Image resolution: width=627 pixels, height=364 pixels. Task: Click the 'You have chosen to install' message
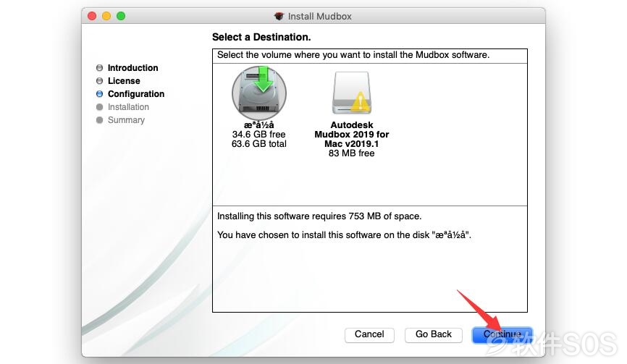click(345, 235)
